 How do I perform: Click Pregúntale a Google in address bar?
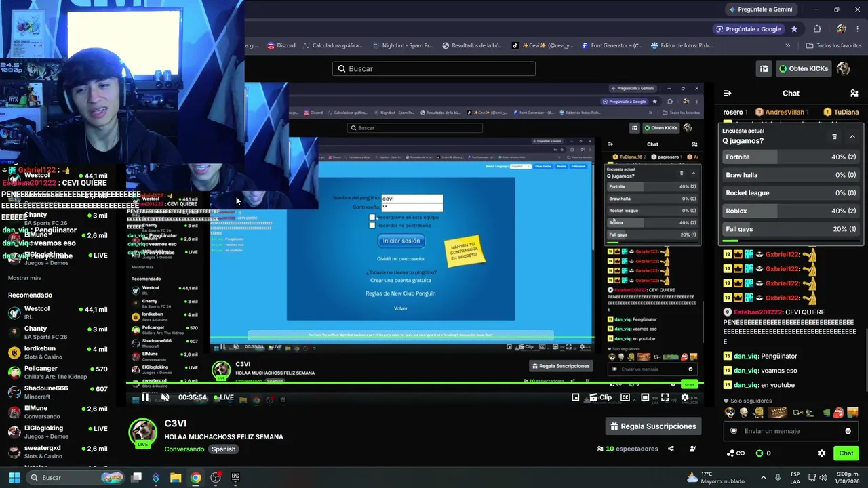[749, 29]
